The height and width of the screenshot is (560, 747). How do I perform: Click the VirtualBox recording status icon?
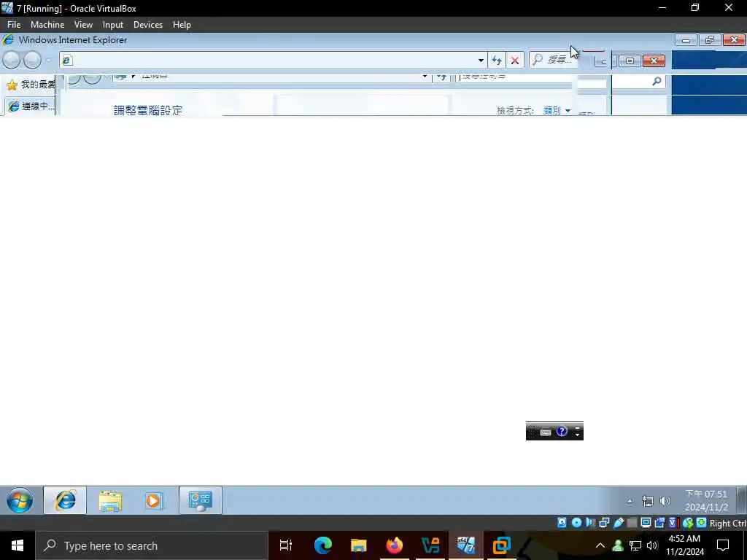click(x=659, y=523)
